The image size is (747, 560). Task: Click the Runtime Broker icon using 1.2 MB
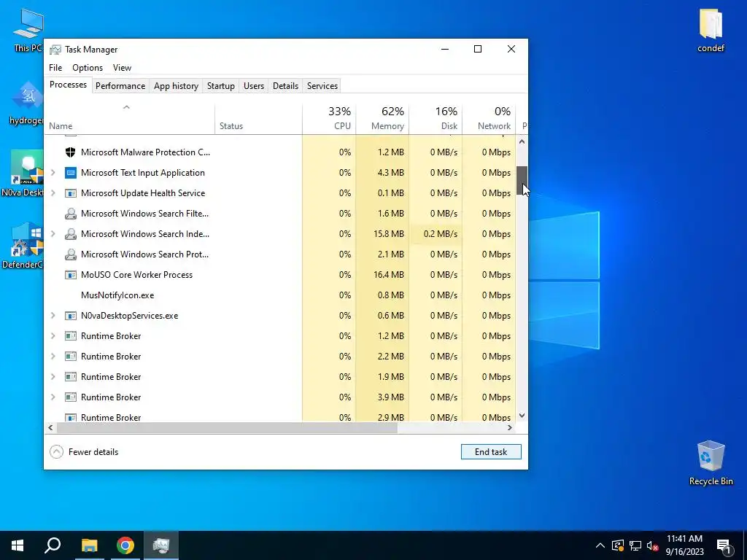71,336
